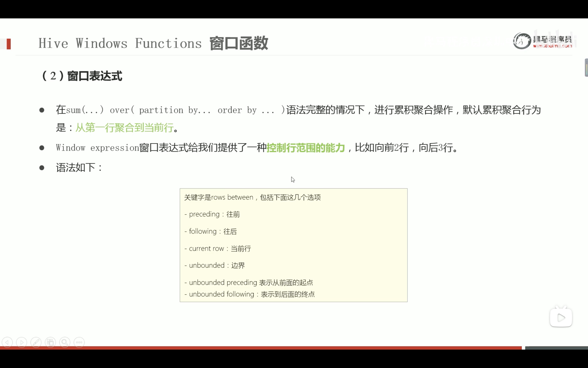Click the heading '(2)窗口表达式'

tap(82, 76)
